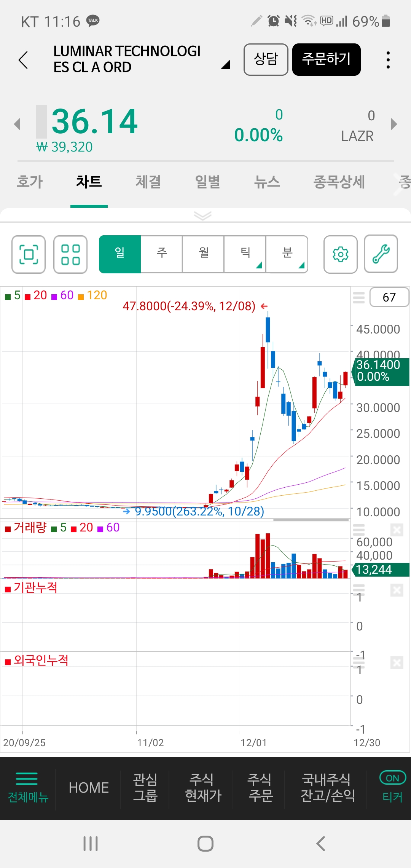Screen dimensions: 411x868
Task: Show previous stock with left triangle
Action: click(17, 124)
